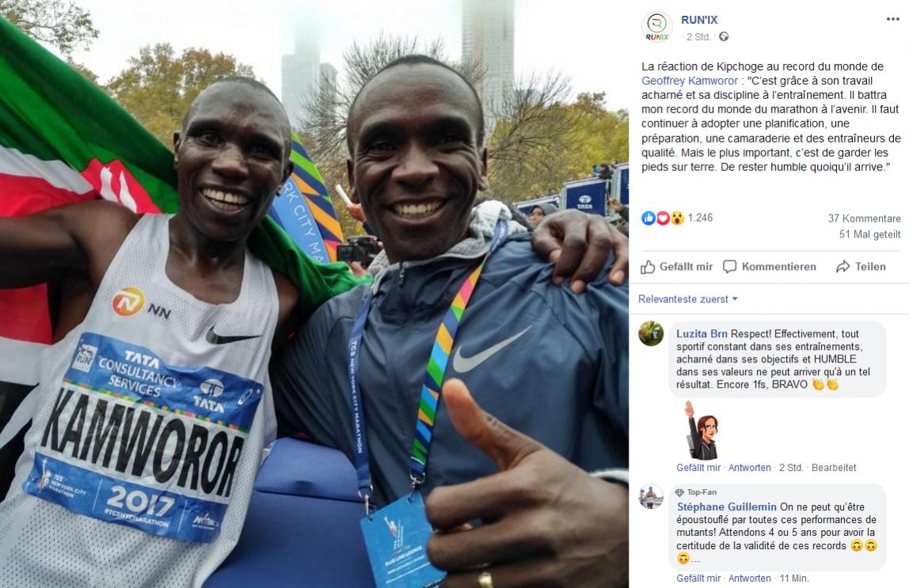Open the Geoffrey Kamworor tagged link
The height and width of the screenshot is (588, 909).
coord(690,81)
